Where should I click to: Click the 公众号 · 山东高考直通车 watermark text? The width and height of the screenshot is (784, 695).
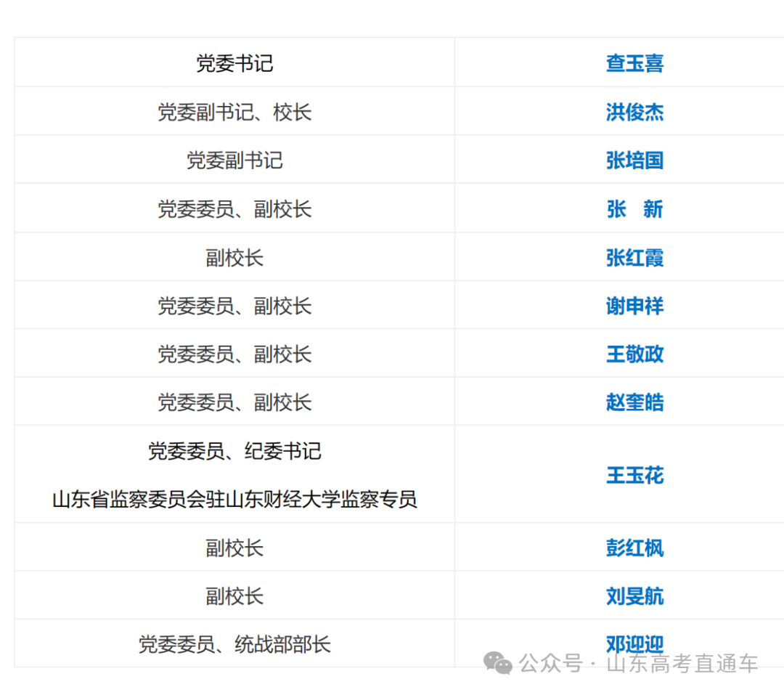[639, 664]
